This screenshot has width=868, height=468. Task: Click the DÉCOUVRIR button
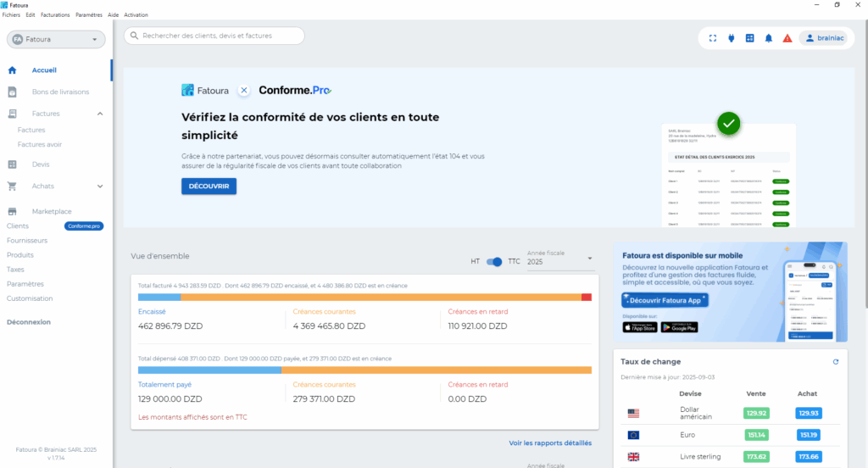[209, 186]
